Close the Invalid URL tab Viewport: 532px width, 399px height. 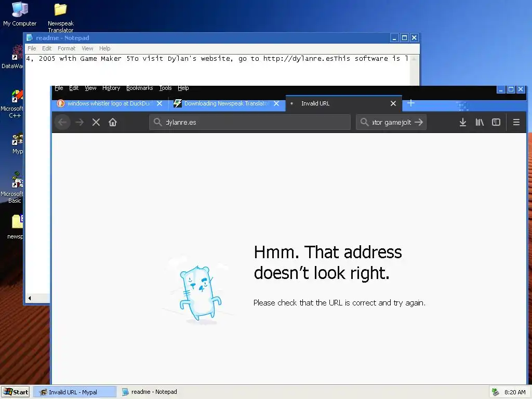point(393,103)
